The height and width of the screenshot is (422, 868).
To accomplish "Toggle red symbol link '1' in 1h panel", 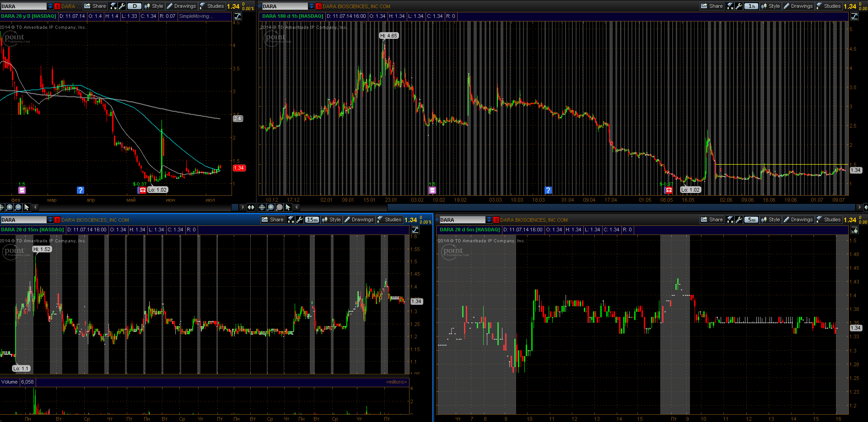I will (x=319, y=6).
